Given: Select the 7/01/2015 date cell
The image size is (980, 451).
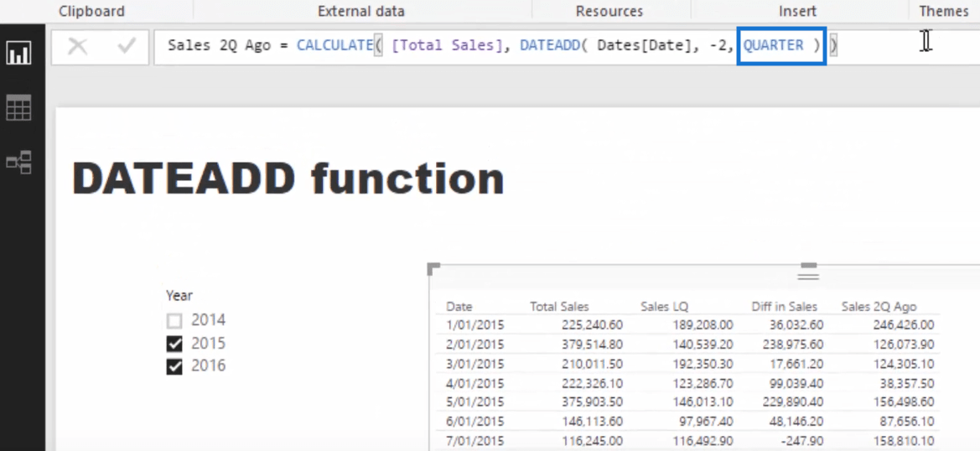Looking at the screenshot, I should click(x=475, y=441).
